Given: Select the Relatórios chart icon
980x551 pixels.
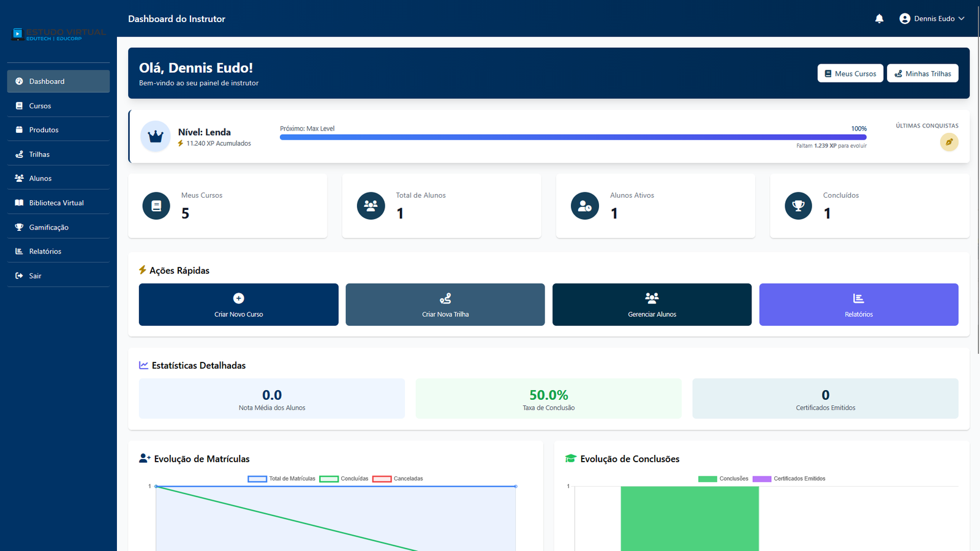Looking at the screenshot, I should click(19, 250).
